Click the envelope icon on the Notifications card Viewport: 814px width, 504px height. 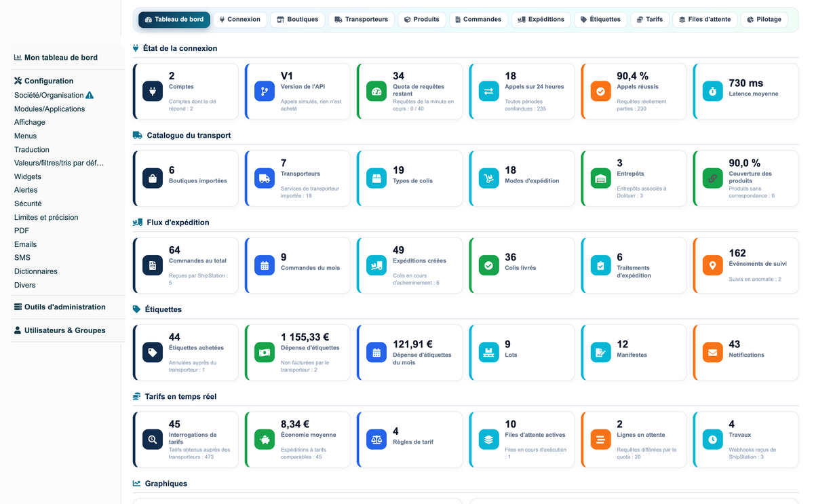(712, 353)
